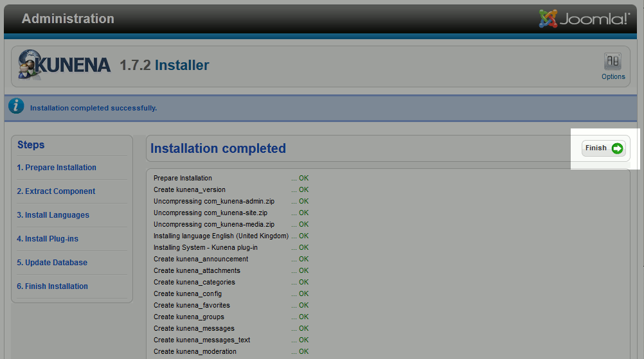The image size is (644, 359).
Task: Click the OK status beside Prepare Installation
Action: [303, 178]
